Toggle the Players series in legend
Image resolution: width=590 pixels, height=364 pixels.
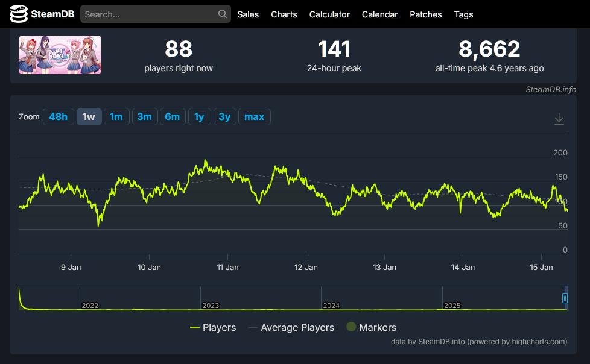213,327
